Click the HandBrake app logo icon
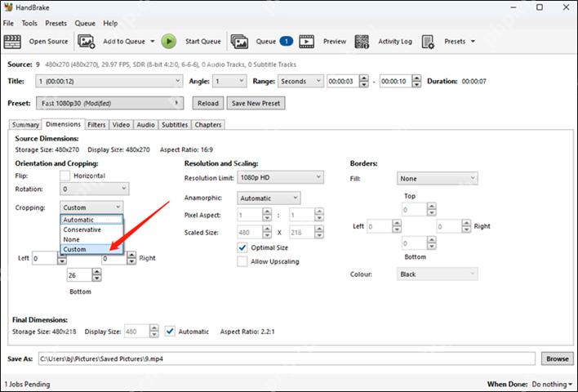578x392 pixels. 8,7
